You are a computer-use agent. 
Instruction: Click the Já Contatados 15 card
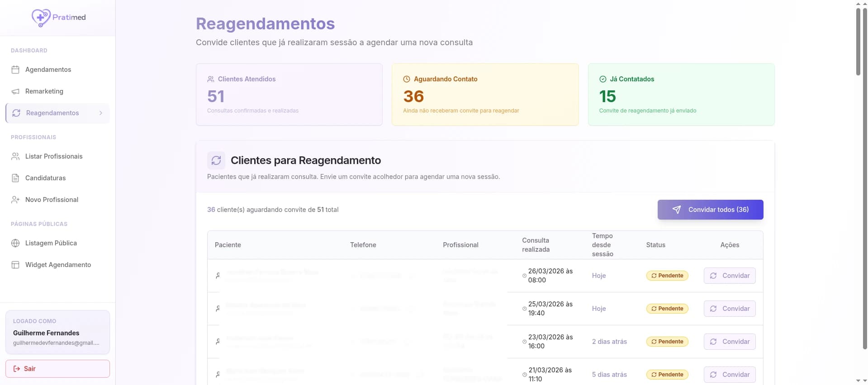681,94
